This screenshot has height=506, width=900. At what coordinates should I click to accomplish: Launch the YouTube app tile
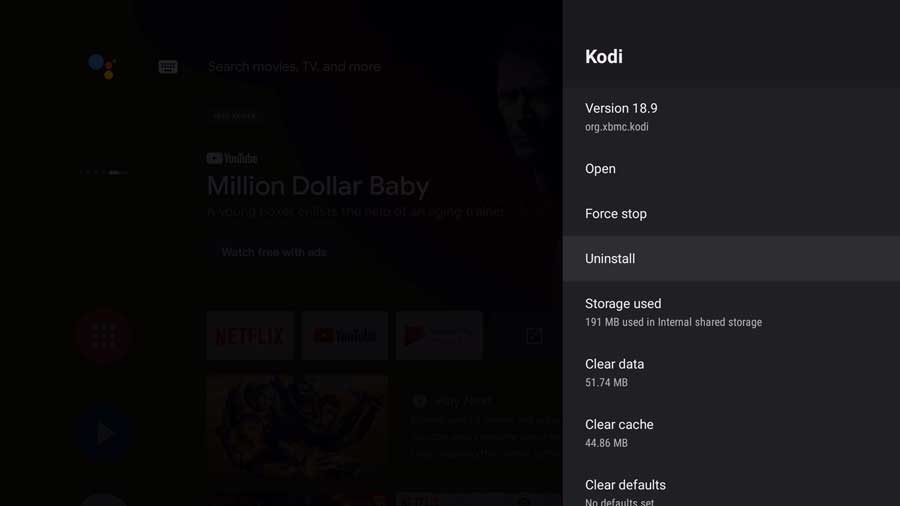coord(344,336)
